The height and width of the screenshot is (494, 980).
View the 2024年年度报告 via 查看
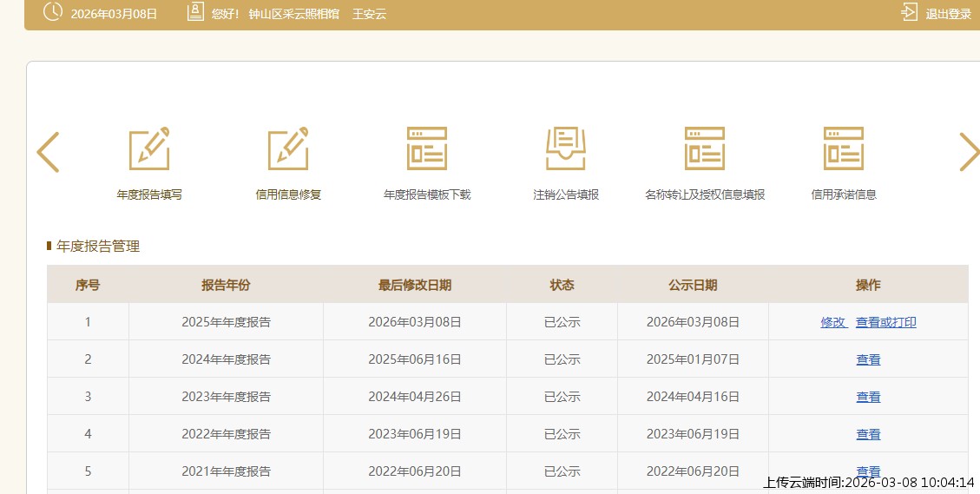tap(868, 359)
